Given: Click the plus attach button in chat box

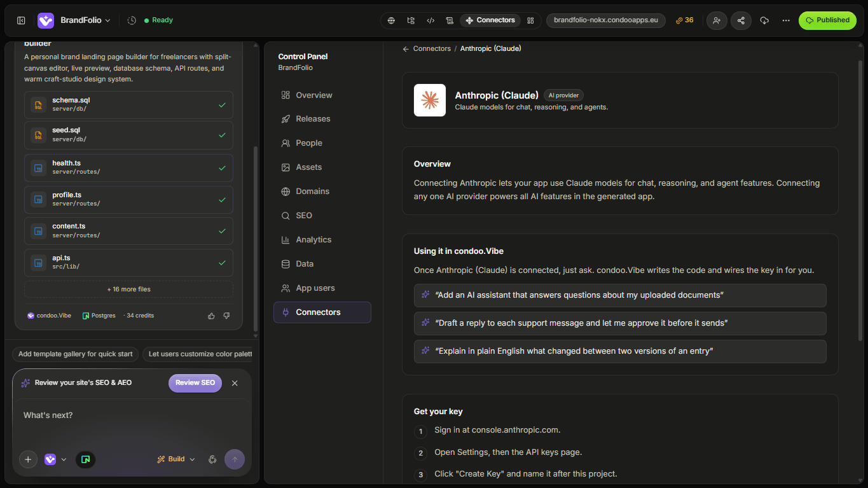Looking at the screenshot, I should [x=28, y=459].
